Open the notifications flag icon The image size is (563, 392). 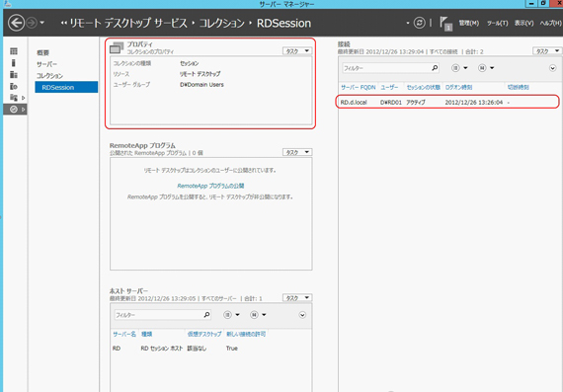coord(445,24)
